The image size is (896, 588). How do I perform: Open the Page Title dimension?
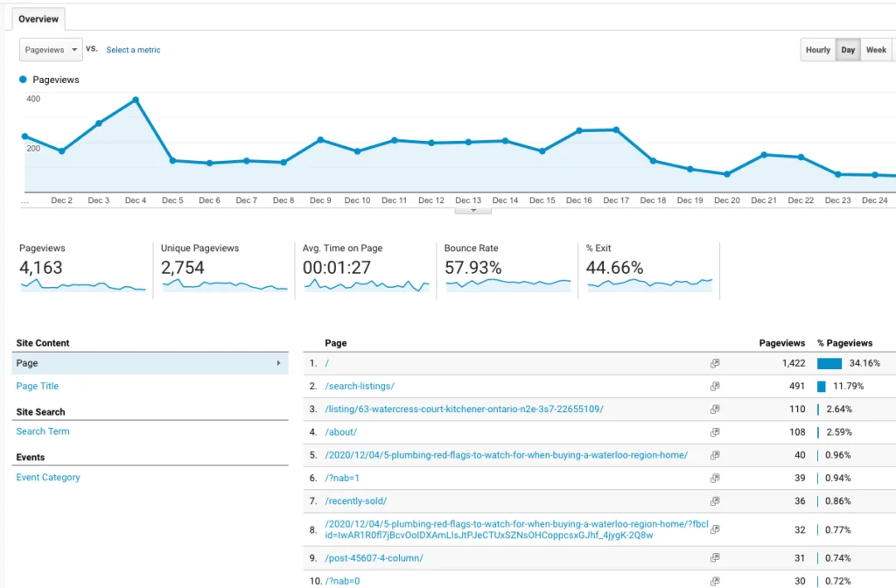tap(37, 386)
